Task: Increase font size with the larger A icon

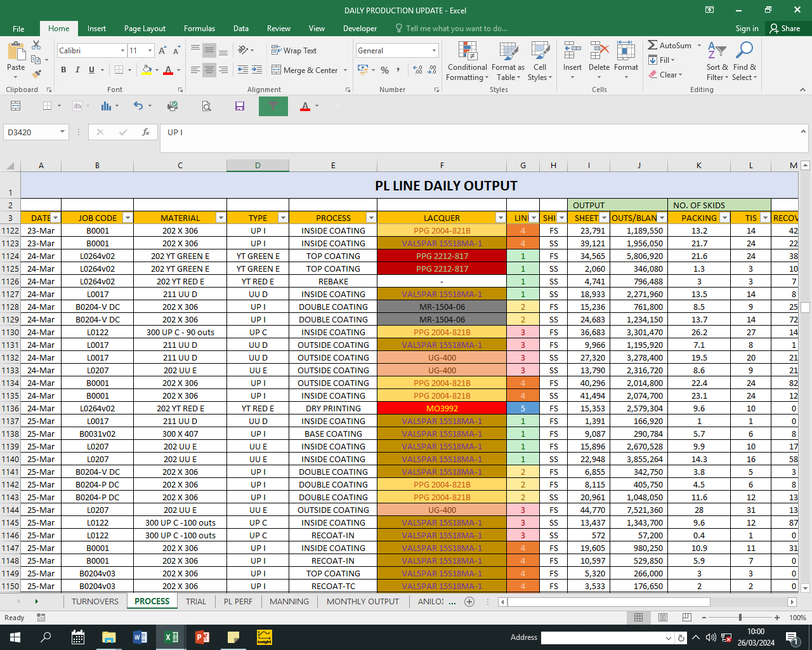Action: (x=162, y=51)
